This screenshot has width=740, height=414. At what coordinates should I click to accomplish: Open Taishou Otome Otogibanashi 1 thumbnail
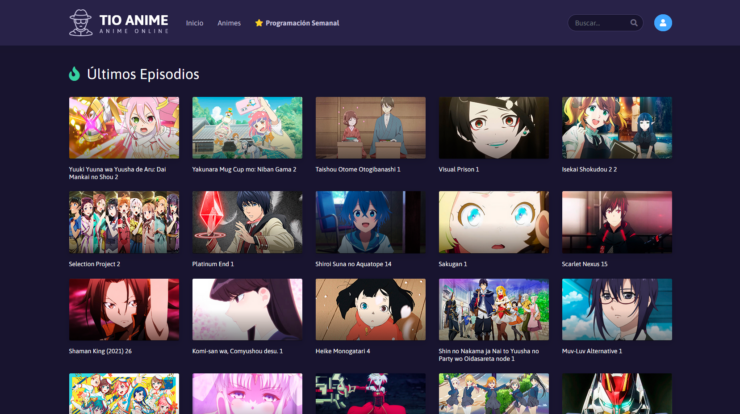[x=370, y=127]
